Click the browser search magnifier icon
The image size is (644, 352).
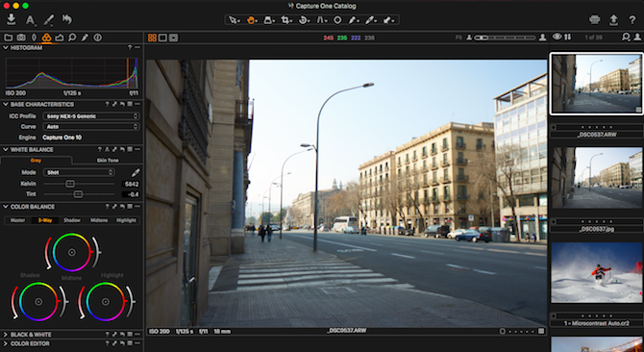click(626, 38)
